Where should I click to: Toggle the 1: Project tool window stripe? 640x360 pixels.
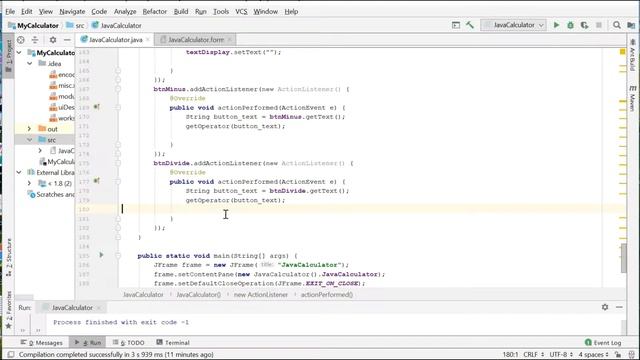(x=9, y=56)
